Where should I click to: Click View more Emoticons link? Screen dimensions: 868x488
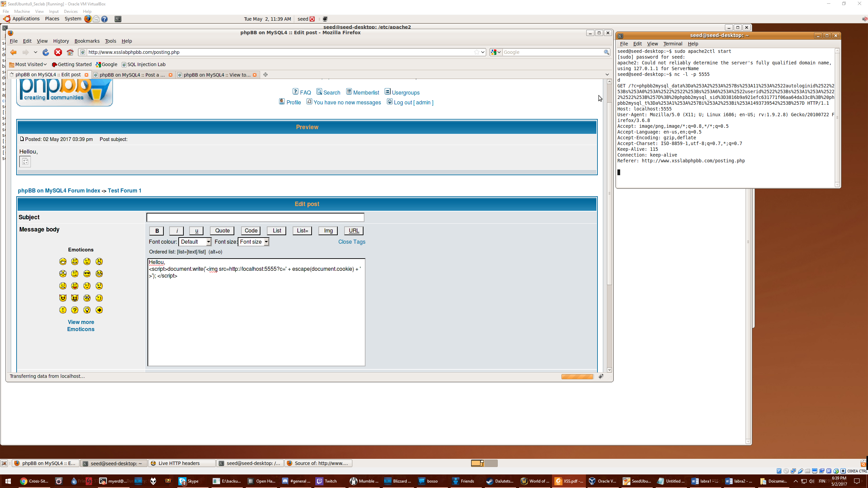[81, 326]
